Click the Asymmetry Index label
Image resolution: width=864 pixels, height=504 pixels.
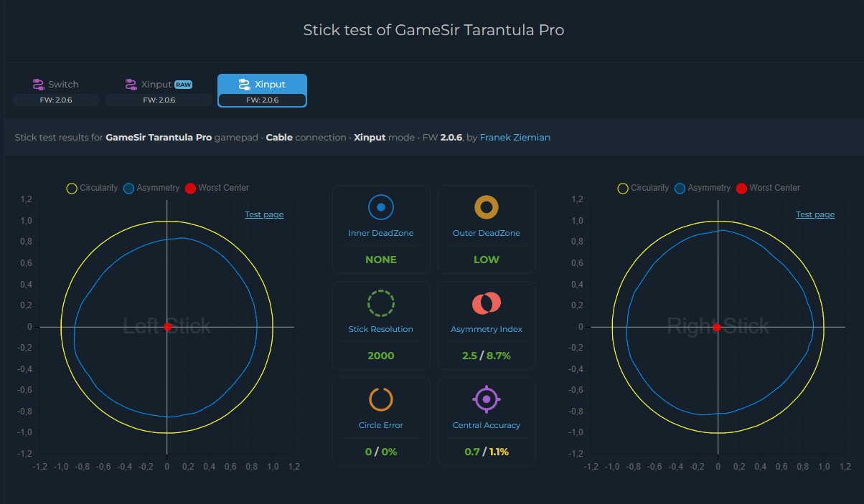487,329
